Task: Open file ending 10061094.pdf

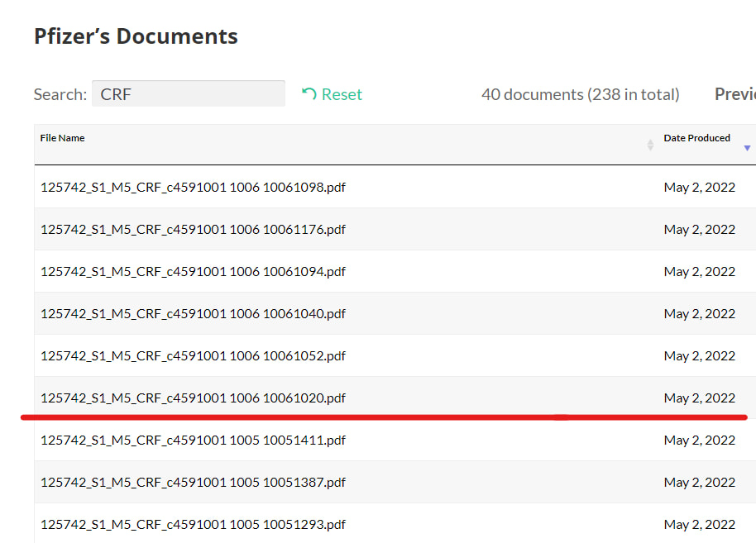Action: coord(193,271)
